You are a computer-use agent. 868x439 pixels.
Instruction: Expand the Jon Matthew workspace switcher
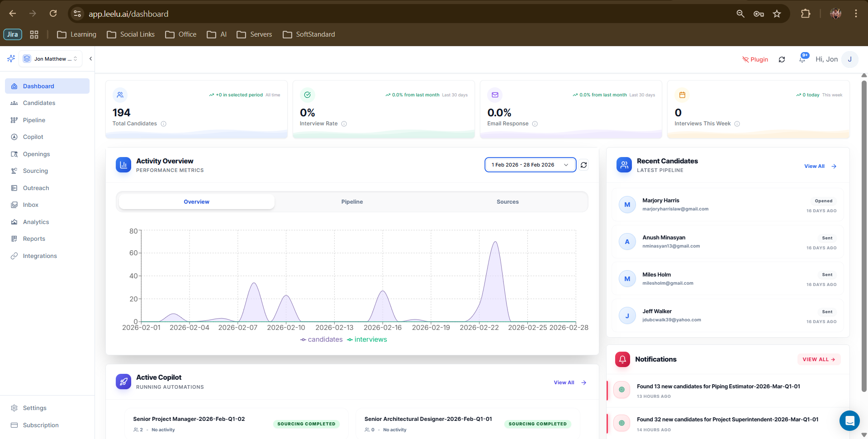(x=51, y=59)
